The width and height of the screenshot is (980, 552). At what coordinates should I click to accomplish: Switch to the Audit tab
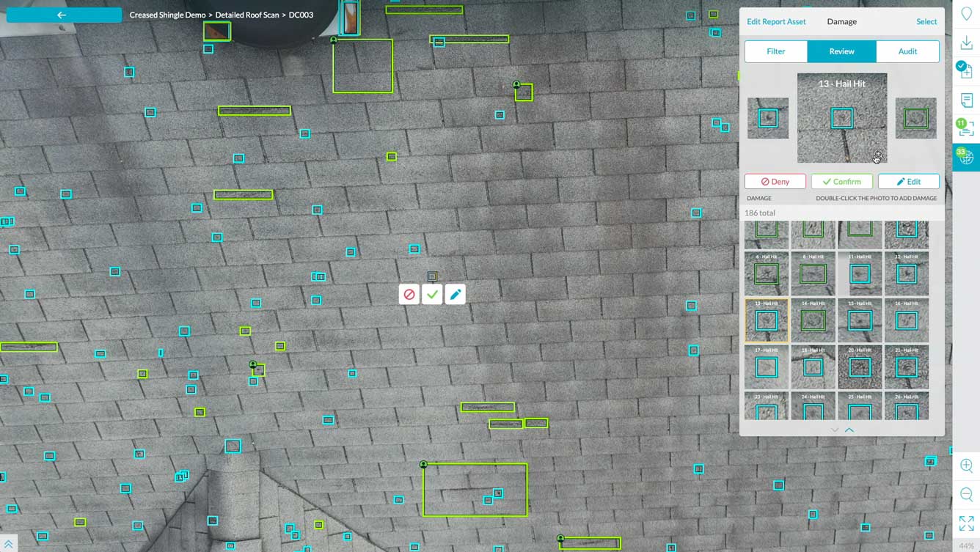907,51
